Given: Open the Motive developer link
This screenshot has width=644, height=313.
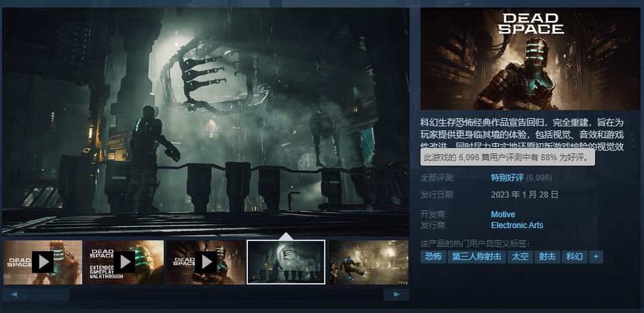Looking at the screenshot, I should point(503,215).
